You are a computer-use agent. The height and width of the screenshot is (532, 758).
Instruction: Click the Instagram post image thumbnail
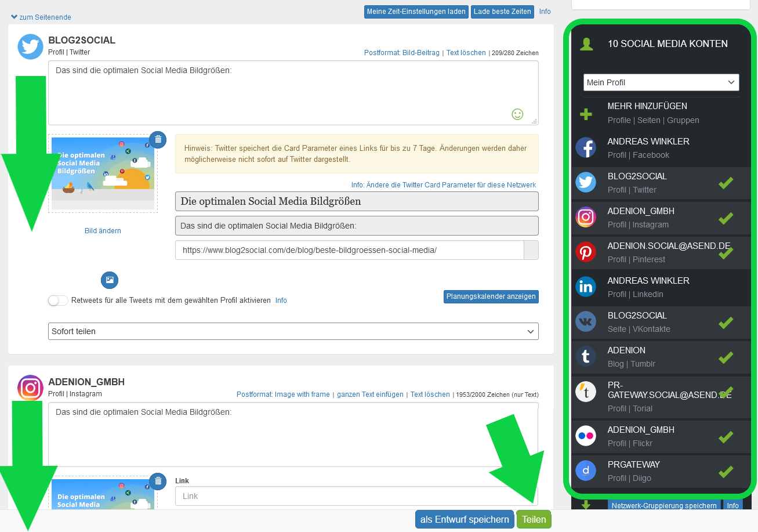tap(103, 494)
